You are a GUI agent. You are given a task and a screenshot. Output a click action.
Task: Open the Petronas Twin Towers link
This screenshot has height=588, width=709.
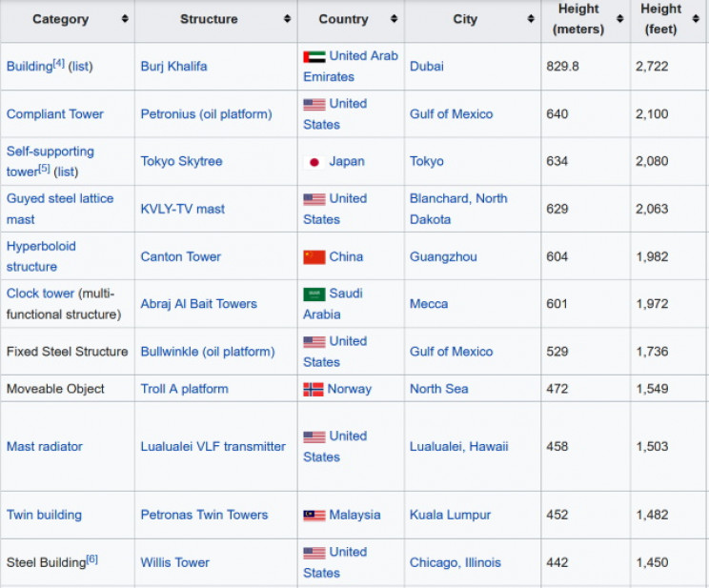(x=204, y=515)
